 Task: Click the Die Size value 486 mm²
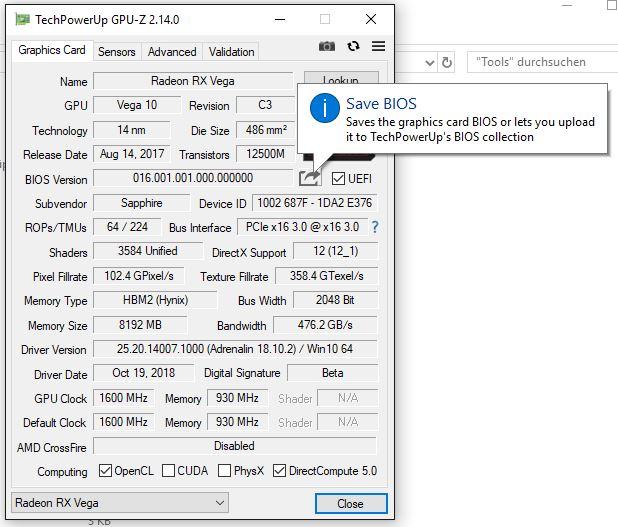(x=266, y=130)
